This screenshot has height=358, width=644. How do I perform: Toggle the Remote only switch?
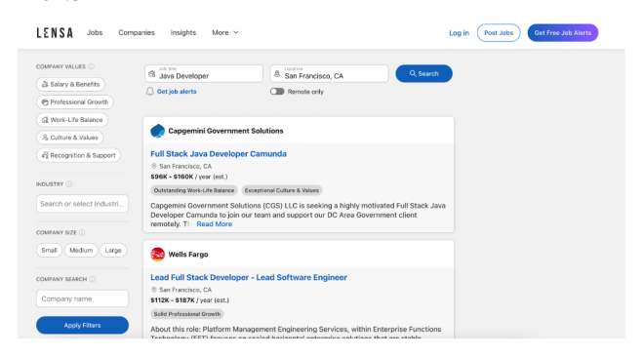click(277, 91)
